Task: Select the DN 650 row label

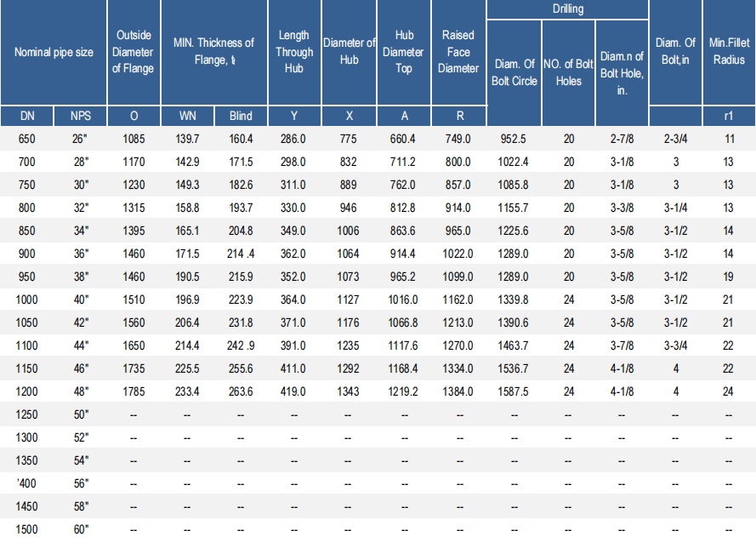Action: 27,138
